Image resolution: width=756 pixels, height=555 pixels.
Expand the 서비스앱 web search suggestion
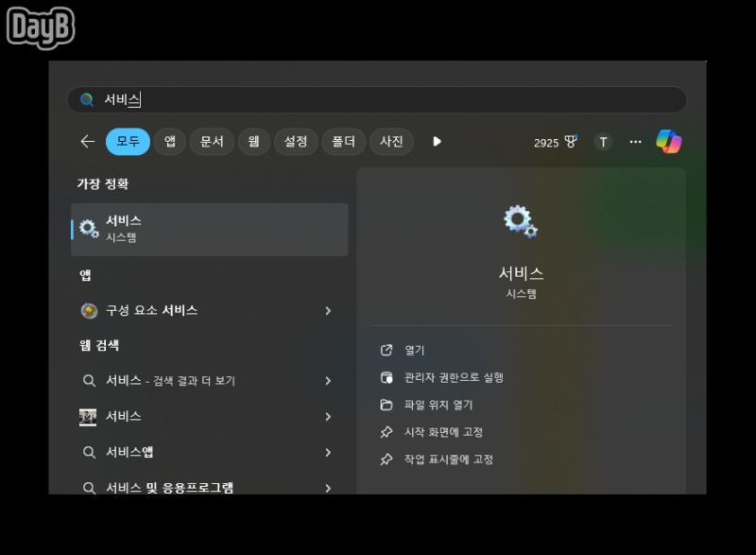pyautogui.click(x=328, y=452)
